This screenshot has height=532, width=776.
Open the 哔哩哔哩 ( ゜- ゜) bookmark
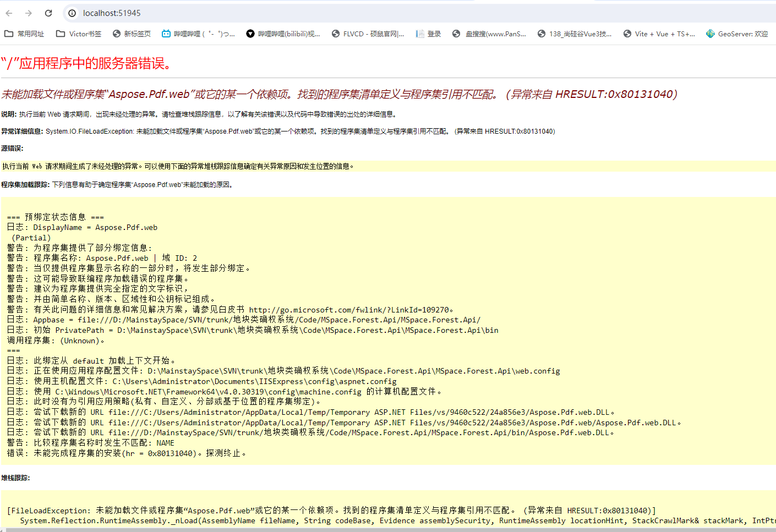tap(198, 34)
